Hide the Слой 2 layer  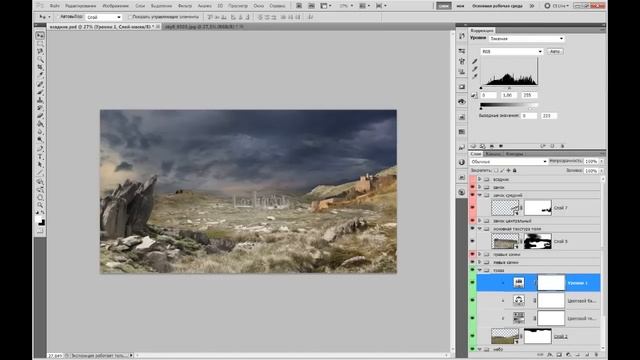pyautogui.click(x=473, y=336)
